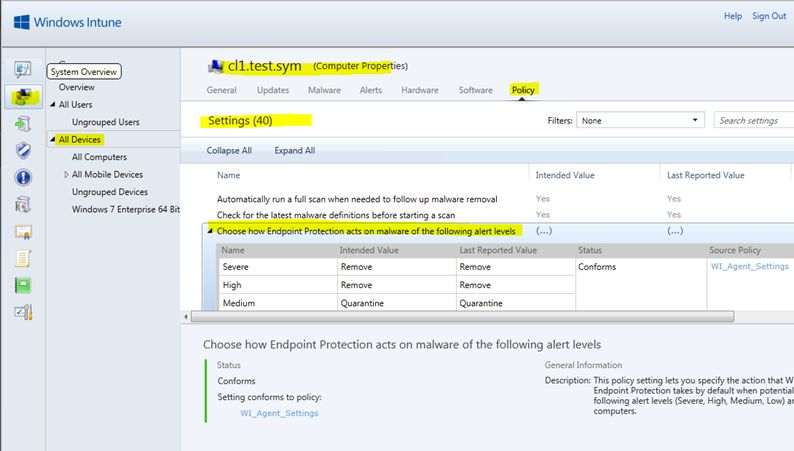Click the Conforms status cell in the table
The image size is (794, 451).
coord(597,267)
